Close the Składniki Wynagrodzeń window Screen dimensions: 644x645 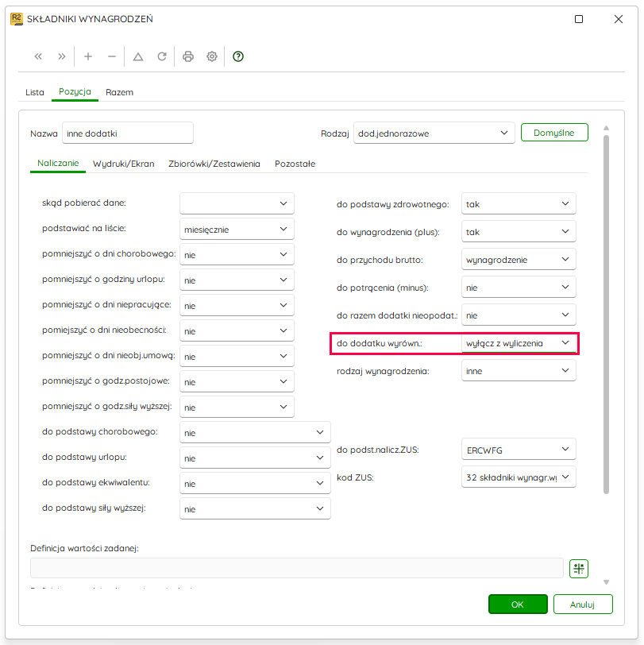(x=618, y=19)
